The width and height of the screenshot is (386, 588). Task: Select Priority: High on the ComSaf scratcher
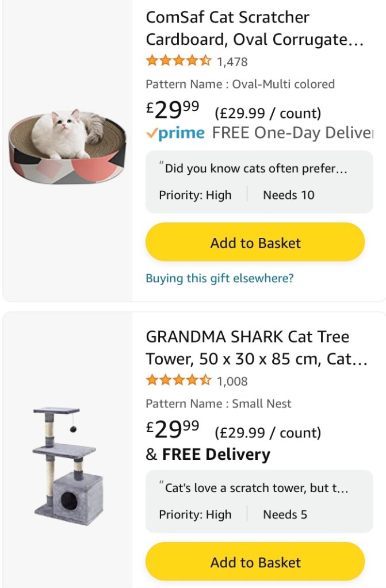tap(195, 195)
